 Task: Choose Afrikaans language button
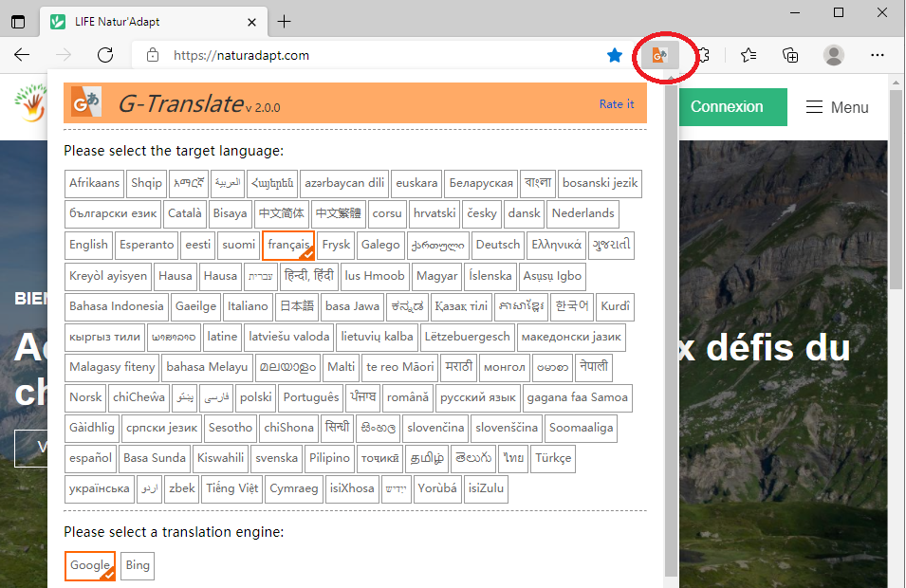[94, 183]
